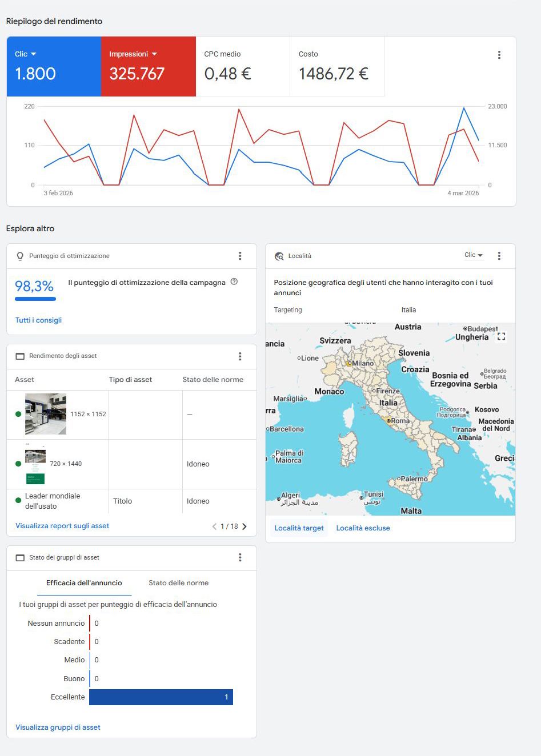Open the Località escluse tab

click(363, 528)
